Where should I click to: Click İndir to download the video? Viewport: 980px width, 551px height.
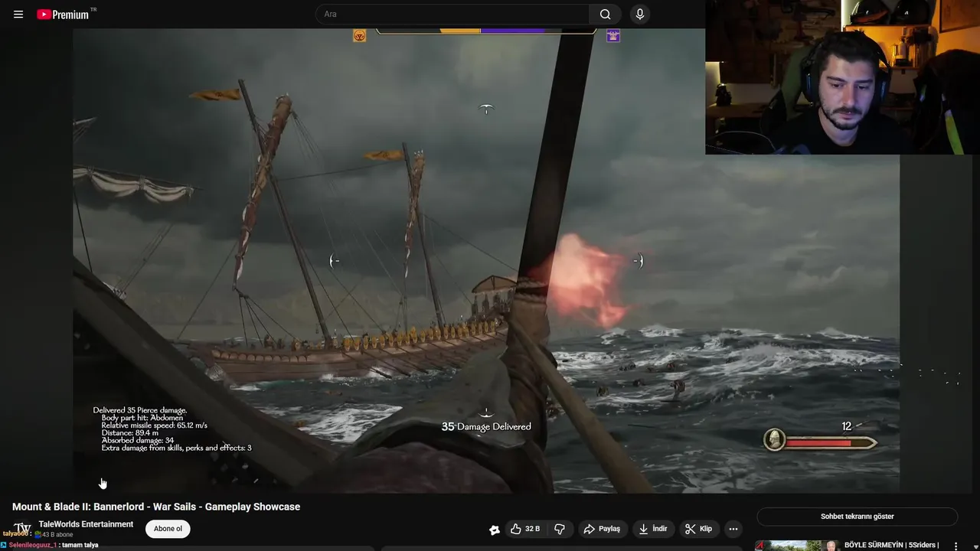click(x=653, y=529)
